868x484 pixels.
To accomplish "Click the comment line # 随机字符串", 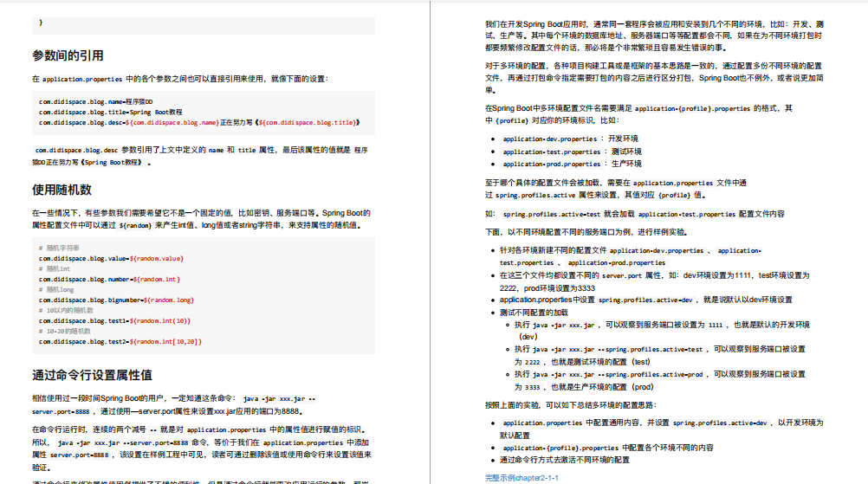I will click(59, 248).
